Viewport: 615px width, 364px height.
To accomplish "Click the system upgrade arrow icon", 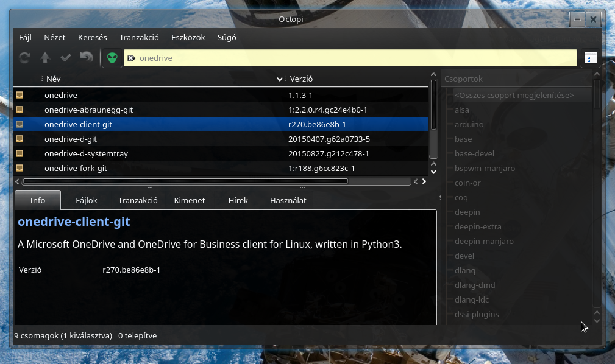I will (45, 58).
